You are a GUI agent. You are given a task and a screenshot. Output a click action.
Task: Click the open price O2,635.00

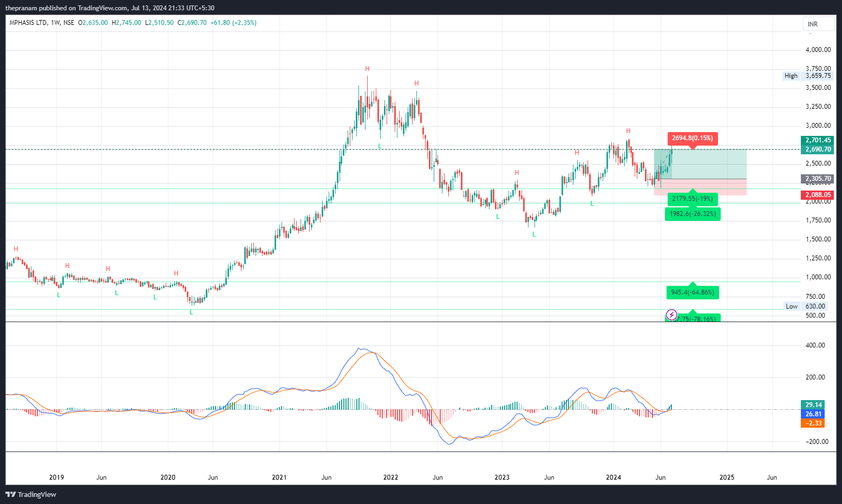[93, 23]
